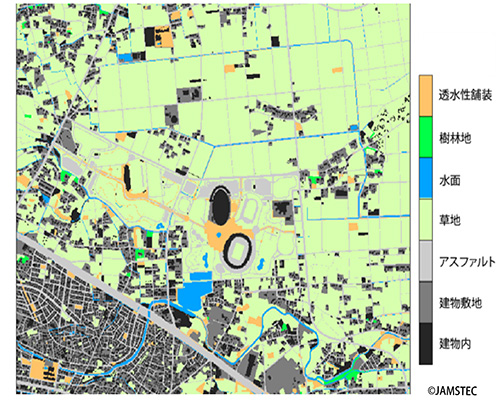This screenshot has width=500, height=403.
Task: Select the 草地 legend label
Action: point(450,220)
